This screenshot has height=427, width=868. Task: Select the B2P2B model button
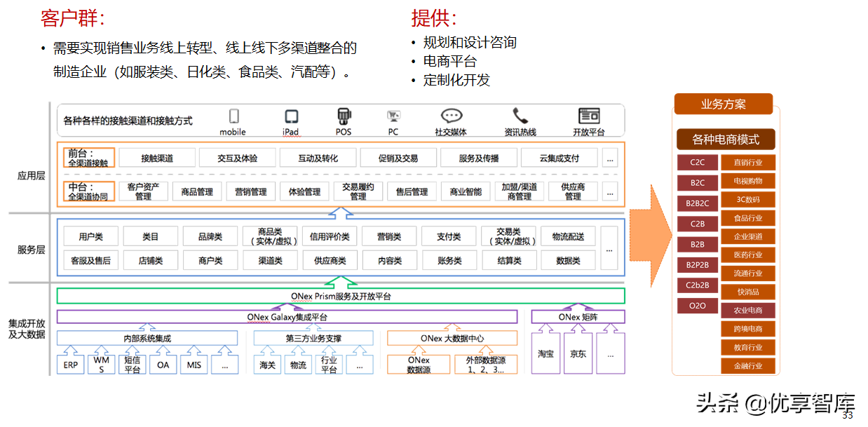click(697, 265)
